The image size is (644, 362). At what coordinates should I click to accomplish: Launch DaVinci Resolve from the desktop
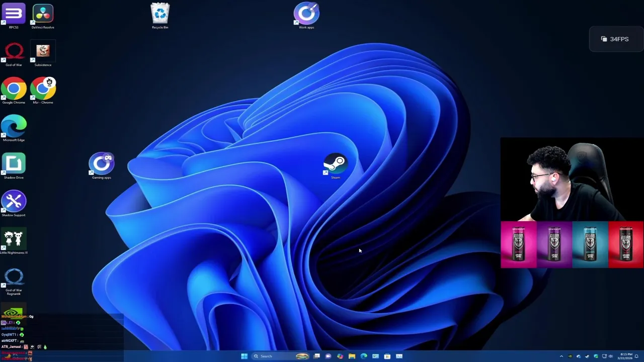point(43,15)
